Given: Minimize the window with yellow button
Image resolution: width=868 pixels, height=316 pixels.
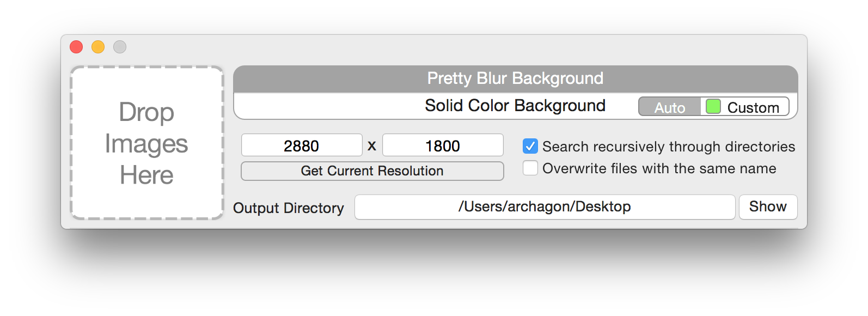Looking at the screenshot, I should point(98,47).
